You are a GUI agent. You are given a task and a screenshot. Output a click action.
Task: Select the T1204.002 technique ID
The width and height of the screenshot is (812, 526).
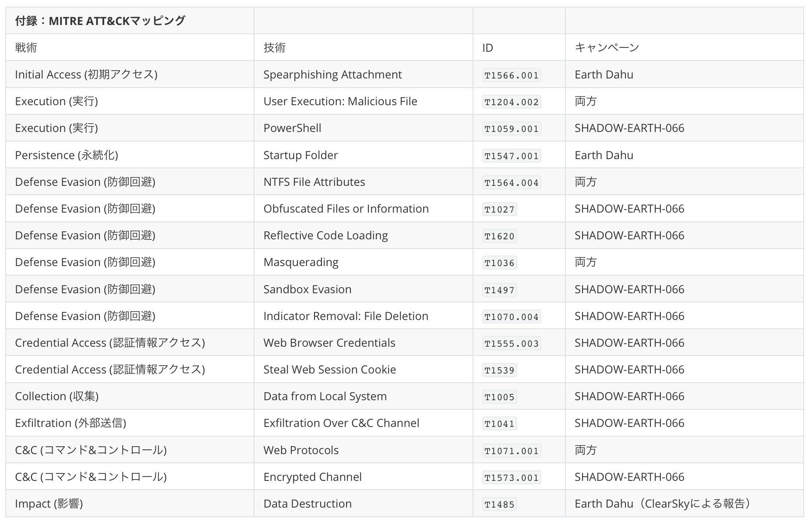(x=512, y=102)
